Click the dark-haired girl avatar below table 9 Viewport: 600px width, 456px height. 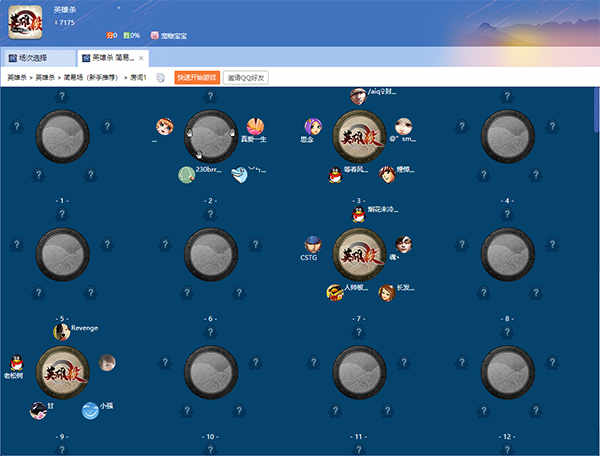point(38,411)
